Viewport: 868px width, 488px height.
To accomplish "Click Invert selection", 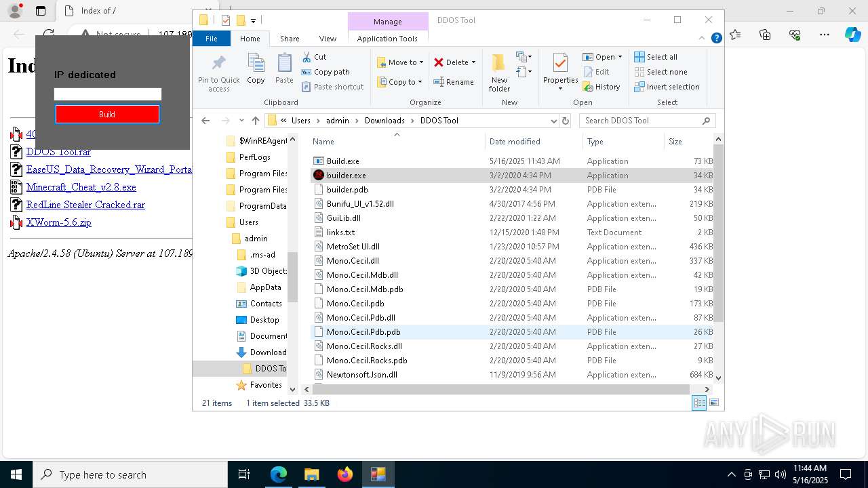I will coord(667,87).
